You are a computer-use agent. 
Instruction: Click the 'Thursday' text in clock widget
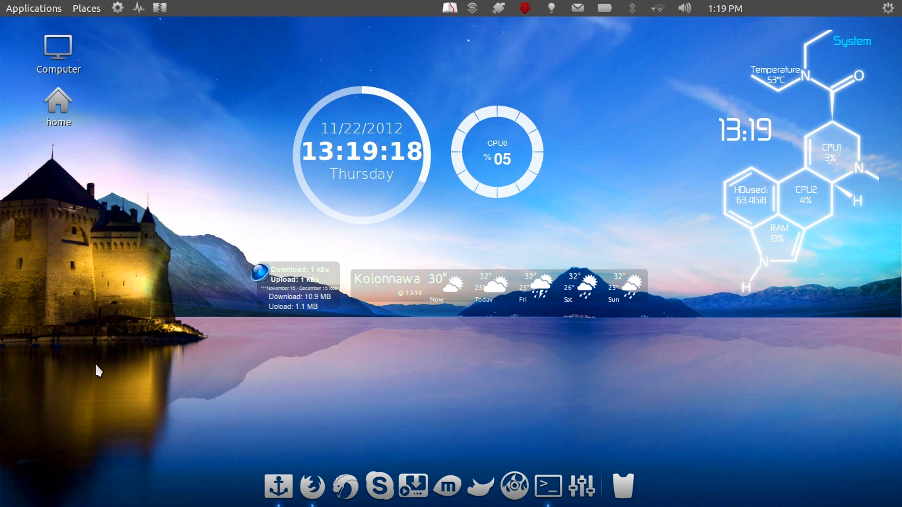[362, 174]
